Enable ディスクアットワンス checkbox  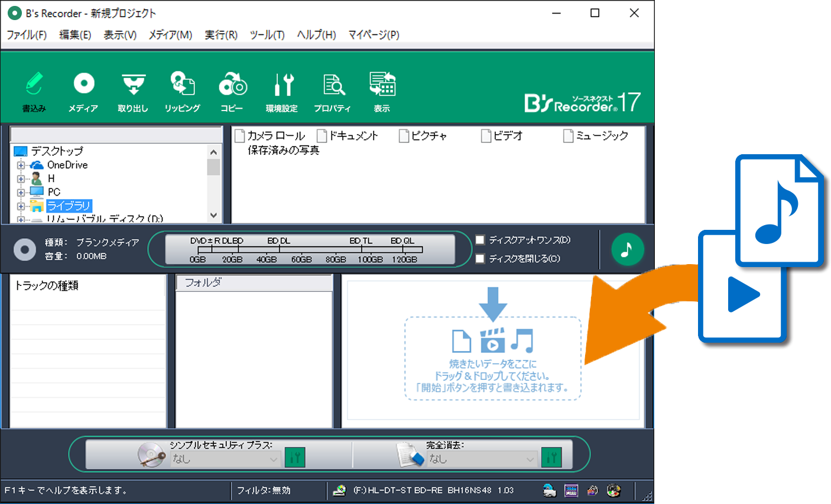(x=480, y=240)
